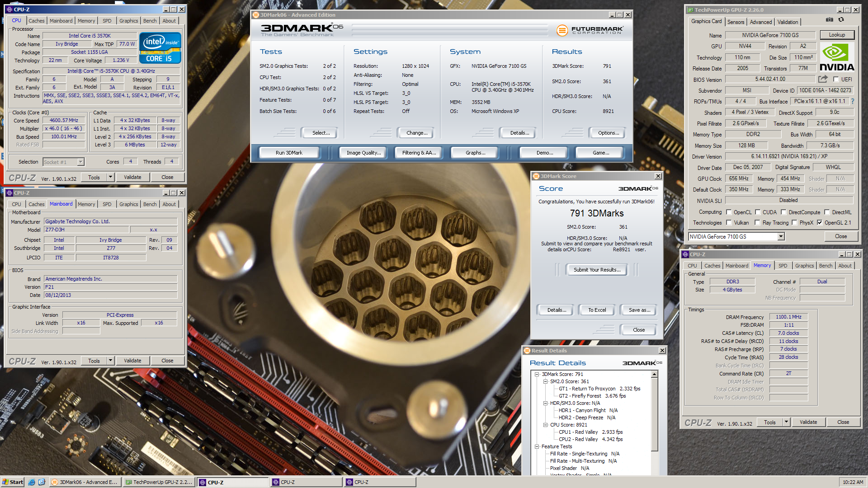Click the Memory CPU-Z window title icon
Screen dimensions: 868x488
point(685,254)
